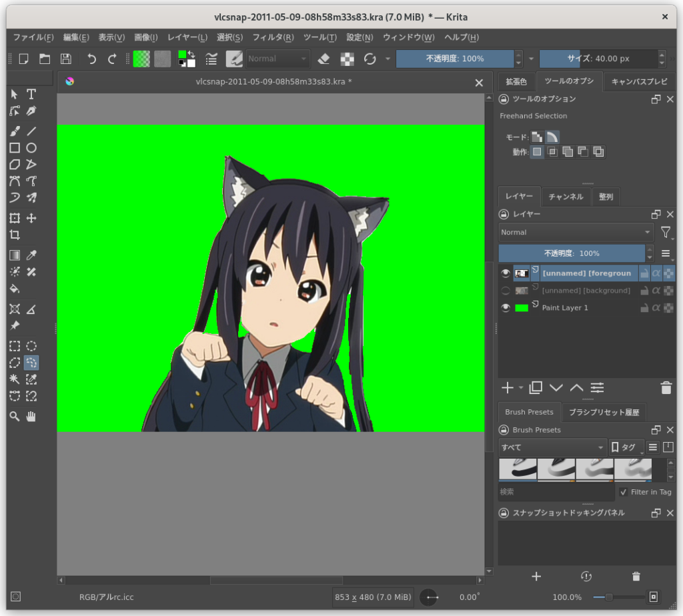The image size is (683, 616).
Task: Select the Fill bucket tool
Action: (x=15, y=289)
